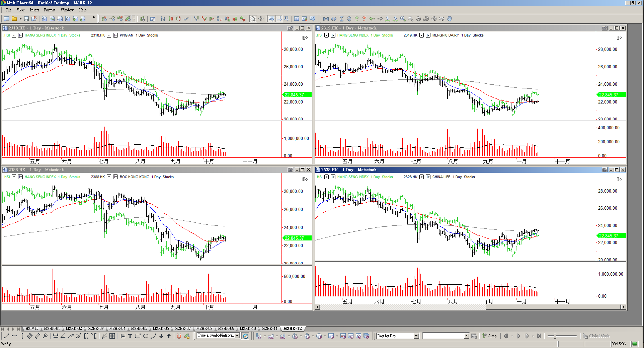644x354 pixels.
Task: Choose the Text drawing tool
Action: pos(130,336)
